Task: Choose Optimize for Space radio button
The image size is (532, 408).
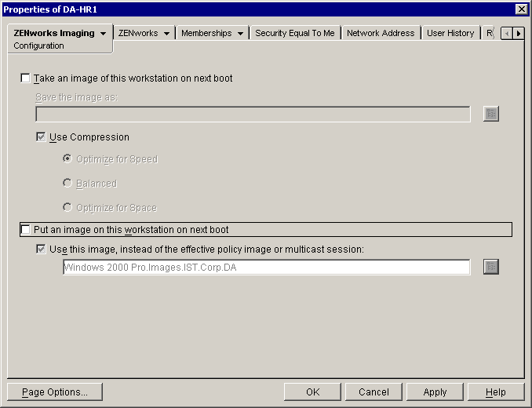Action: click(67, 207)
